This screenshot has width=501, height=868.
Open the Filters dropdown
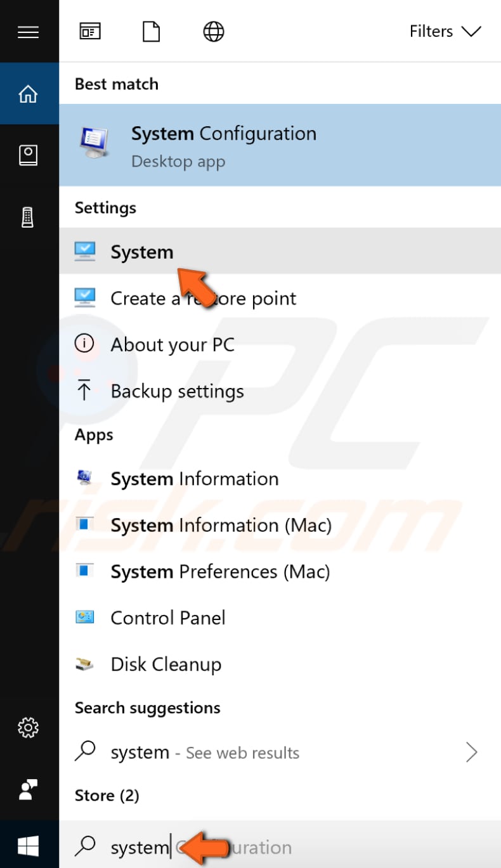445,31
